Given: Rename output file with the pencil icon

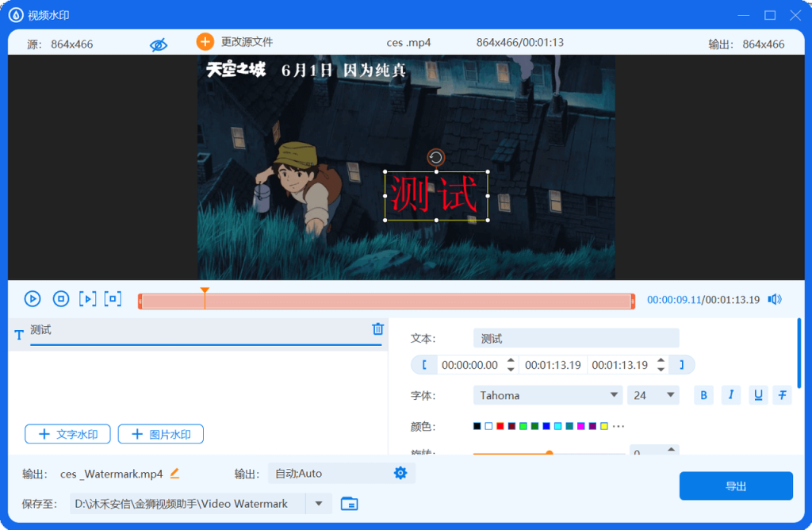Looking at the screenshot, I should pyautogui.click(x=174, y=473).
